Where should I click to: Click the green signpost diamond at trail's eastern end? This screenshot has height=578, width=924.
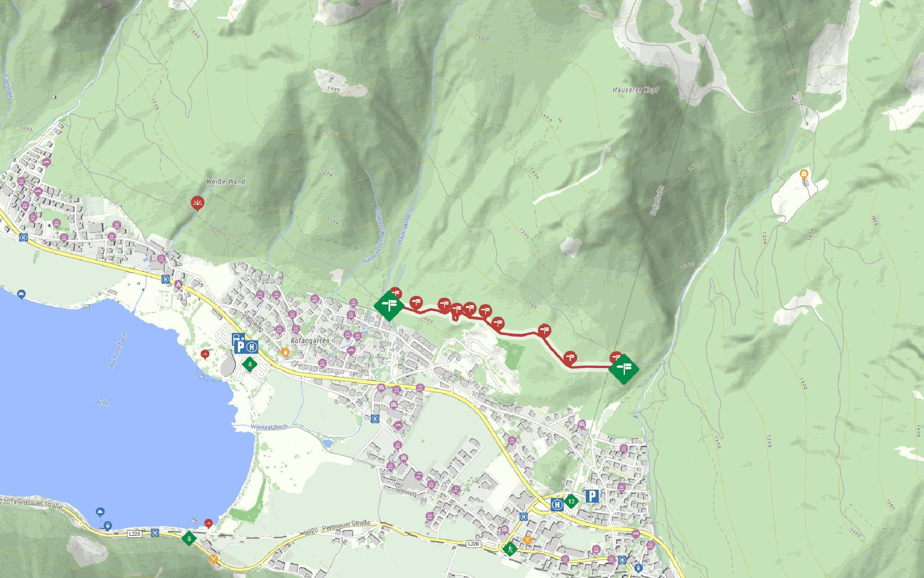click(624, 369)
